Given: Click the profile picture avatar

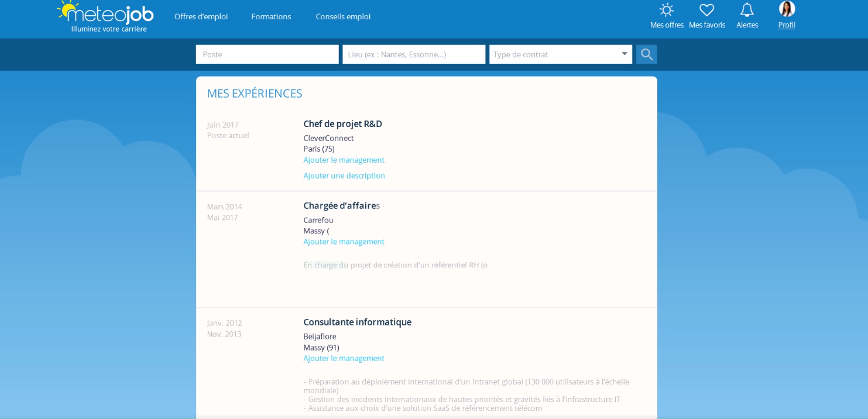Looking at the screenshot, I should (787, 11).
